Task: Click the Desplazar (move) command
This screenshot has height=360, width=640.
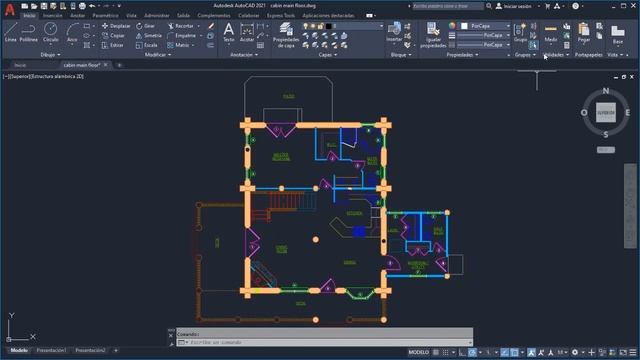Action: tap(116, 26)
